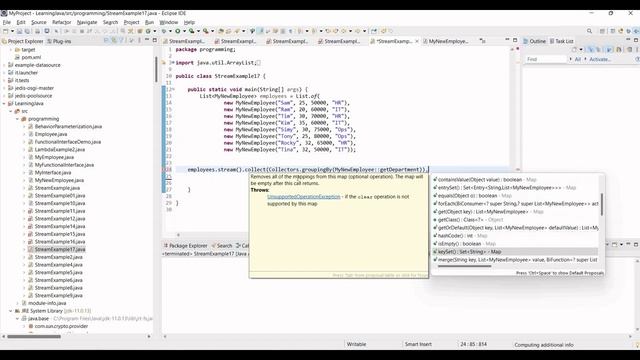Open the Run button dropdown arrow
The width and height of the screenshot is (640, 360).
click(184, 31)
